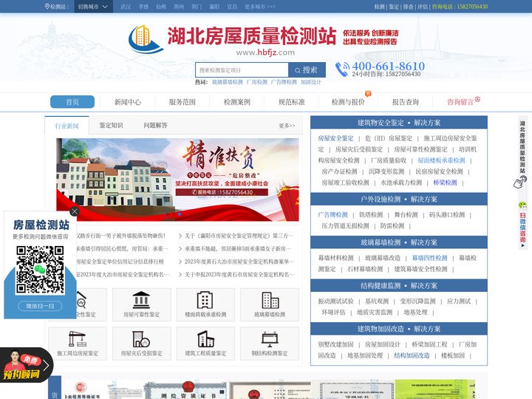Open 检测与报价 menu item
The image size is (532, 399).
coord(348,102)
